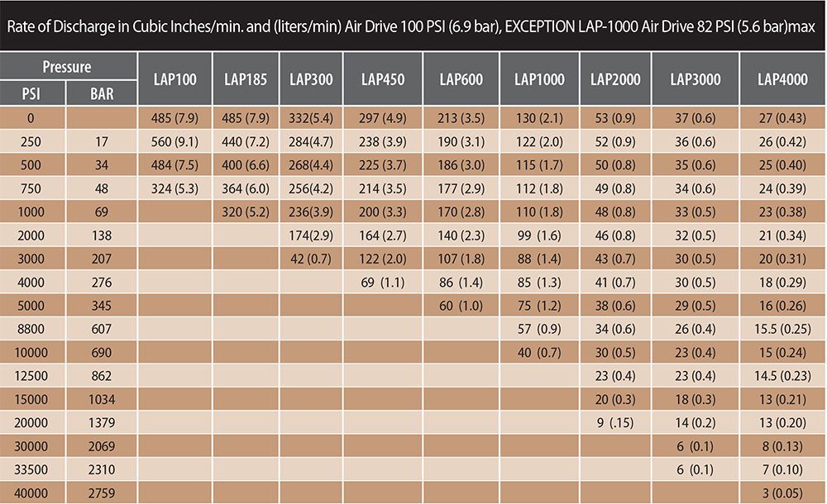
Task: Select the LAP300 column header
Action: point(310,78)
